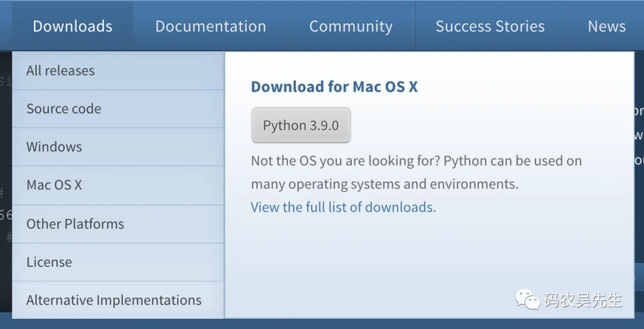Choose Mac OS X from Downloads menu
The height and width of the screenshot is (329, 644).
click(x=118, y=185)
